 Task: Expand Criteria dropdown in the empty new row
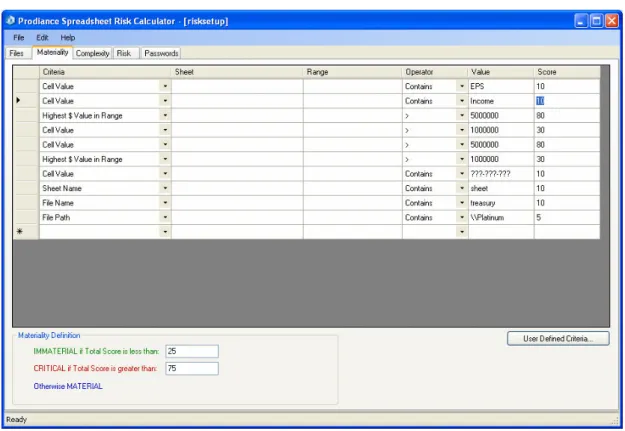pyautogui.click(x=165, y=232)
